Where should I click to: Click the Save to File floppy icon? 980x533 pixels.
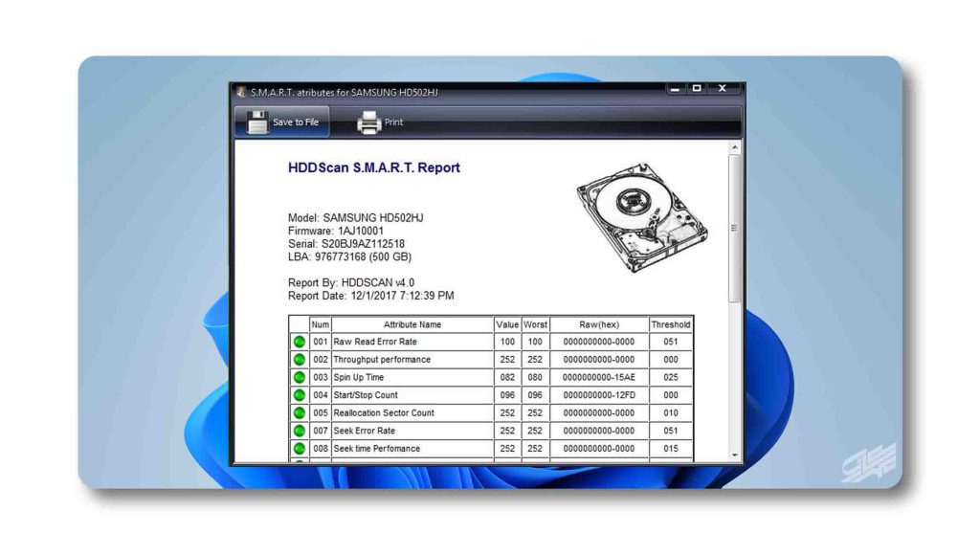[x=256, y=122]
